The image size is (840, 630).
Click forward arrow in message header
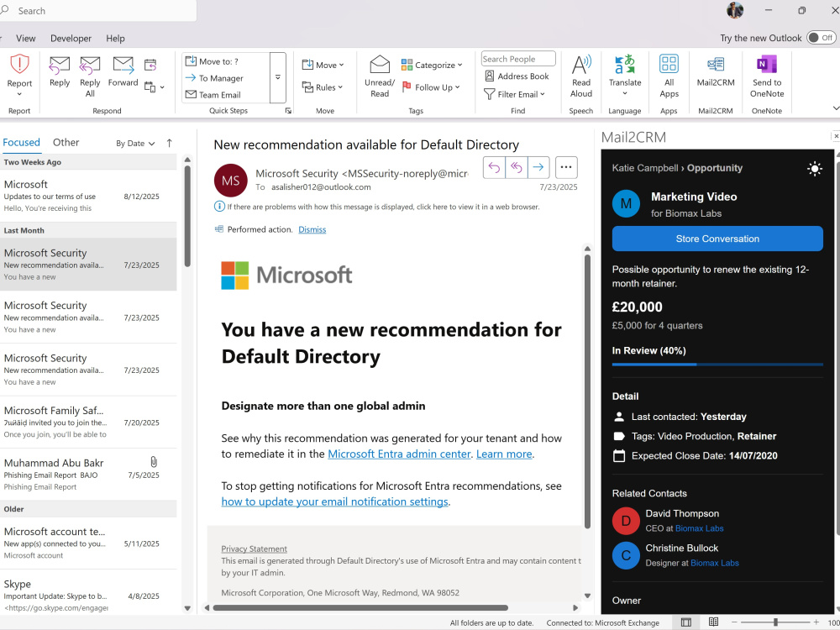538,168
